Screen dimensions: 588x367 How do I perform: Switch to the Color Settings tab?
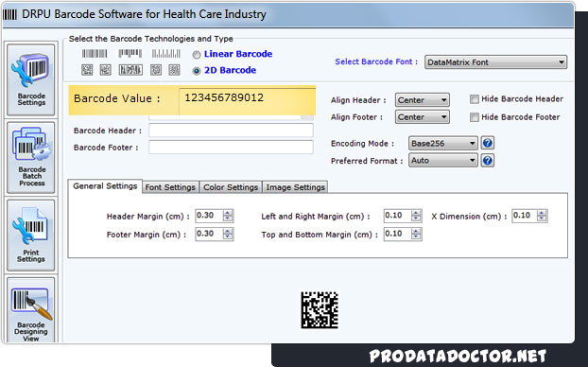[231, 187]
